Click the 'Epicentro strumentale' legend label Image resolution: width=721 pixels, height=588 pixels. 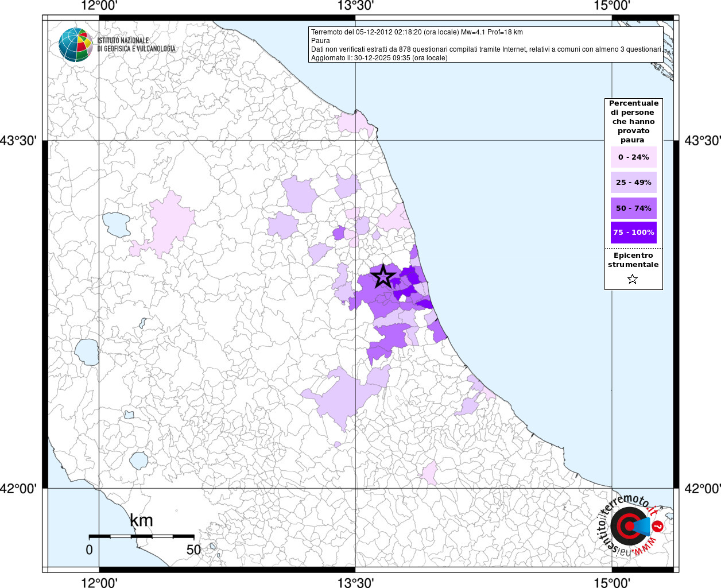(x=633, y=260)
